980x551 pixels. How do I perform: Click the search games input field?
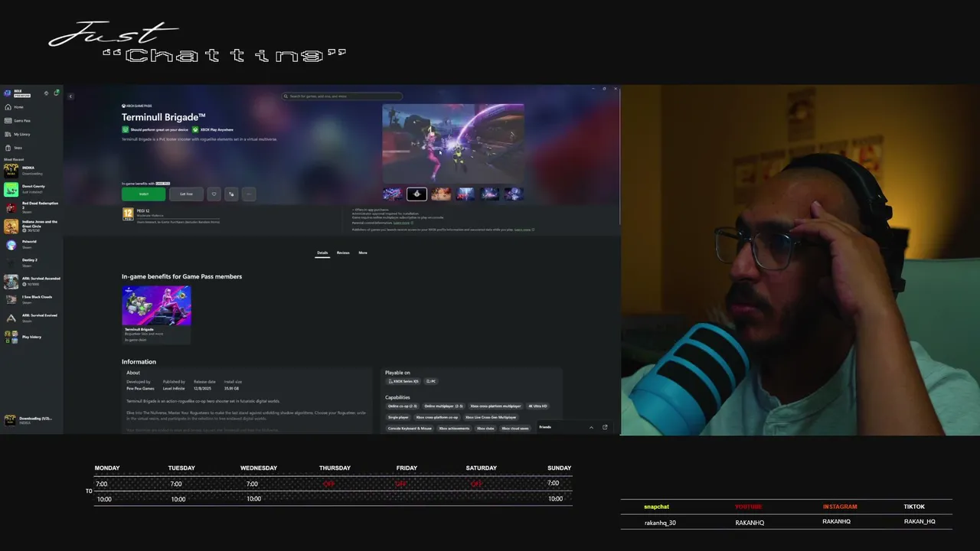pyautogui.click(x=341, y=96)
